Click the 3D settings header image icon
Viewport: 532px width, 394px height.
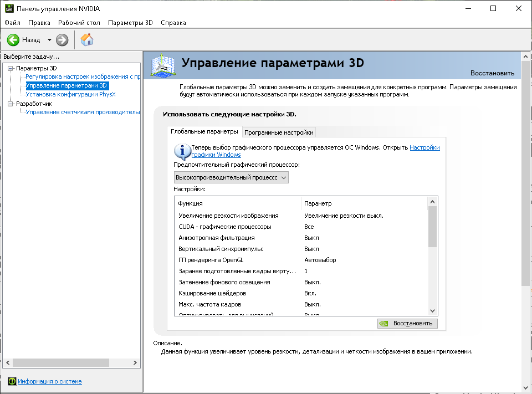tap(163, 65)
